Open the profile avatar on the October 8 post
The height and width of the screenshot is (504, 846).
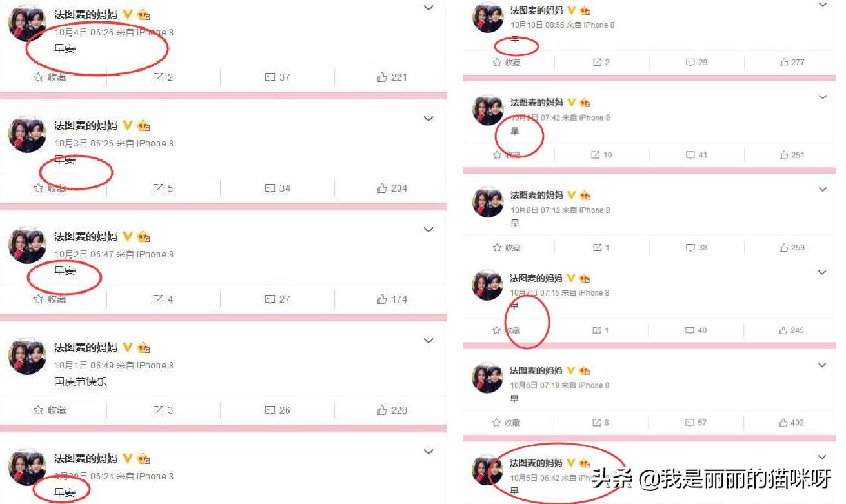point(488,202)
